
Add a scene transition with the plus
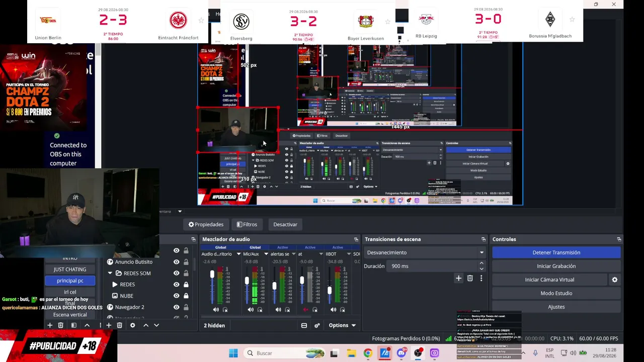coord(458,278)
